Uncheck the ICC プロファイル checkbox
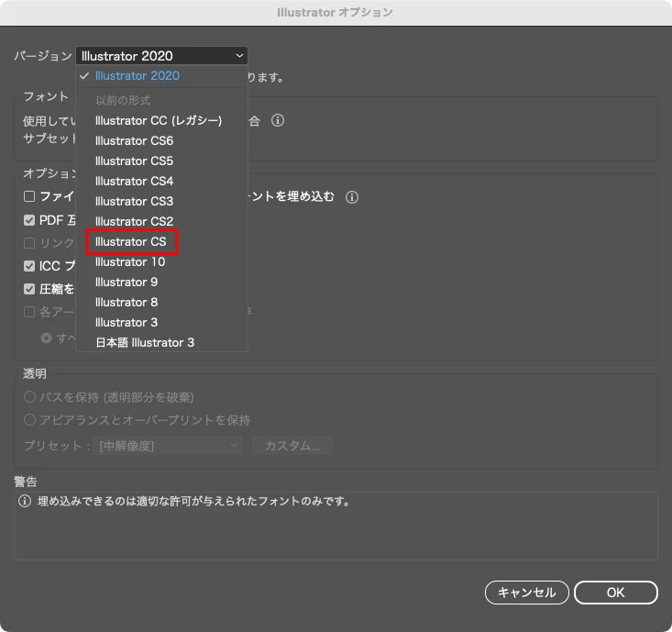This screenshot has height=632, width=672. click(x=29, y=266)
